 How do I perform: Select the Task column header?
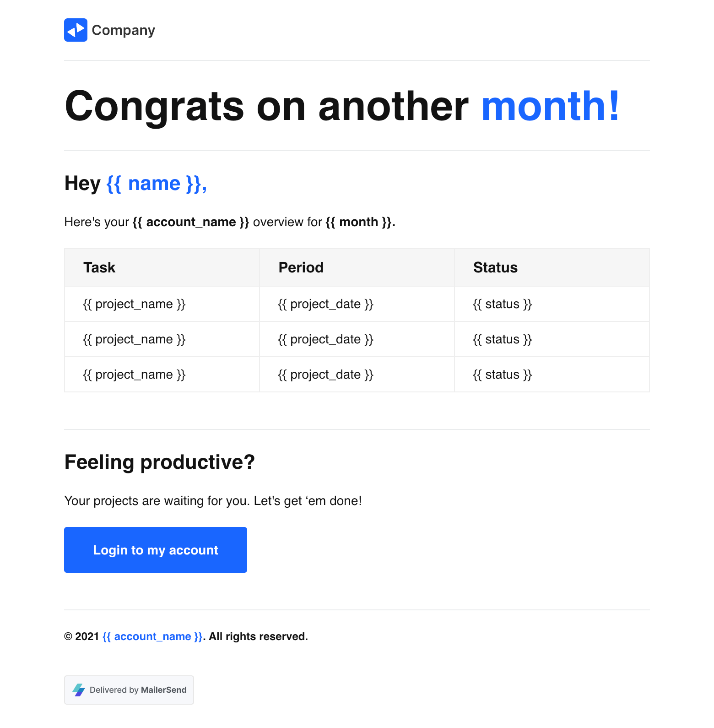[x=99, y=267]
